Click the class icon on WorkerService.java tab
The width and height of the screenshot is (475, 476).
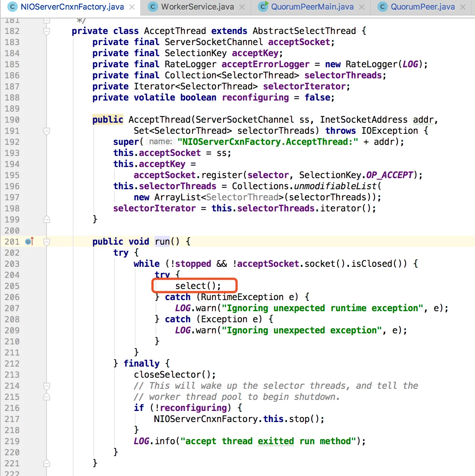click(x=153, y=7)
